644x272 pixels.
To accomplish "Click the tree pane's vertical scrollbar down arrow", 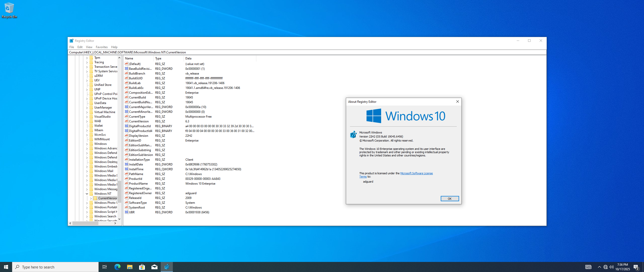I will tap(119, 219).
